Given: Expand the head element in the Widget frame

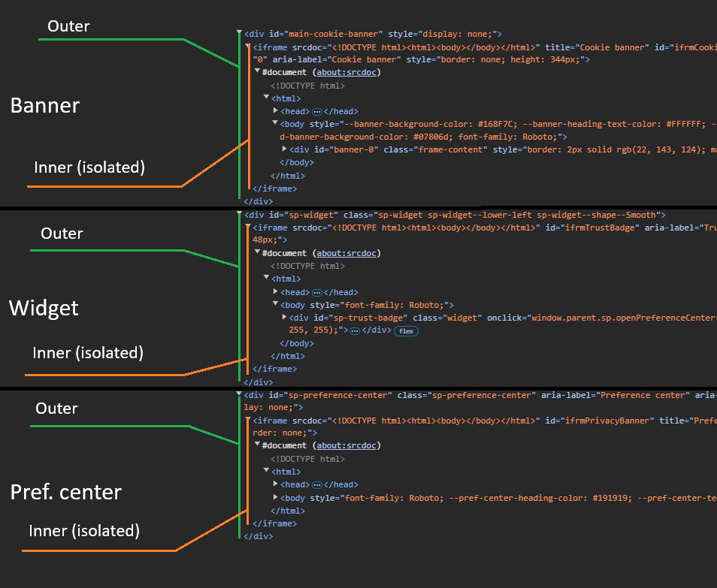Looking at the screenshot, I should click(275, 292).
